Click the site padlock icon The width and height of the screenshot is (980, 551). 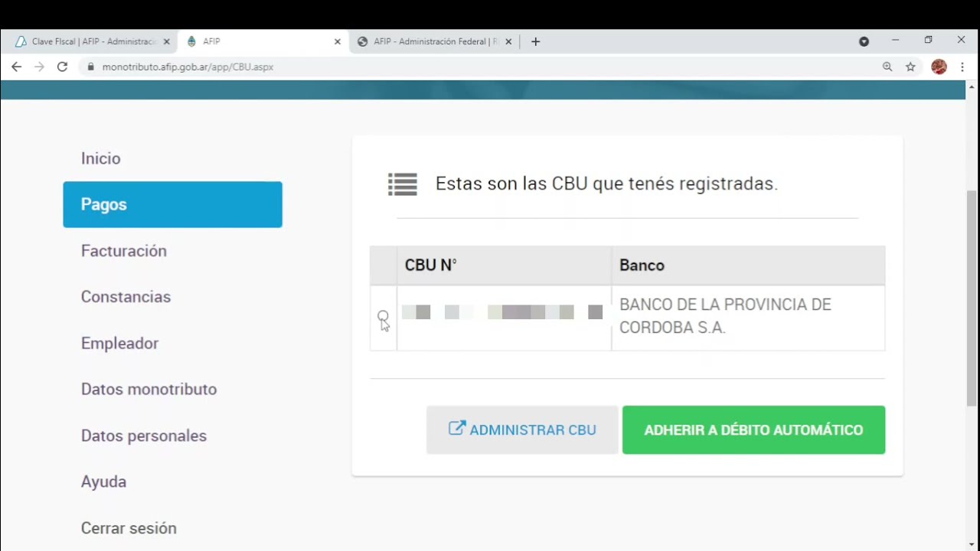coord(90,67)
